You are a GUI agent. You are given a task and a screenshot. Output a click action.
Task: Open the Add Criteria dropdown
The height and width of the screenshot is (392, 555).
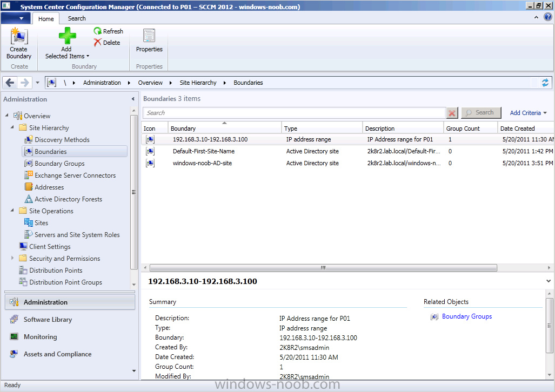(528, 113)
